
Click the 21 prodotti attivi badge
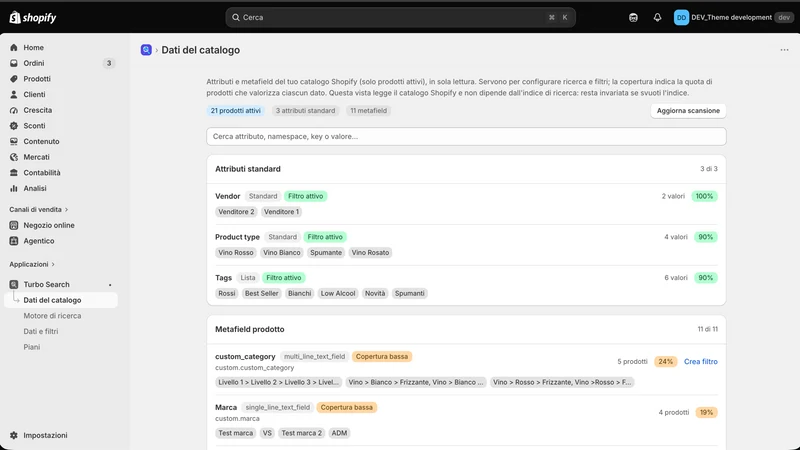click(235, 111)
